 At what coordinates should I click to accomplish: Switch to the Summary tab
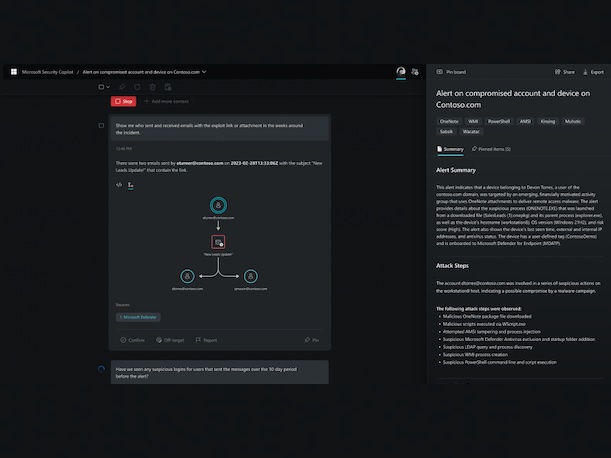tap(450, 148)
